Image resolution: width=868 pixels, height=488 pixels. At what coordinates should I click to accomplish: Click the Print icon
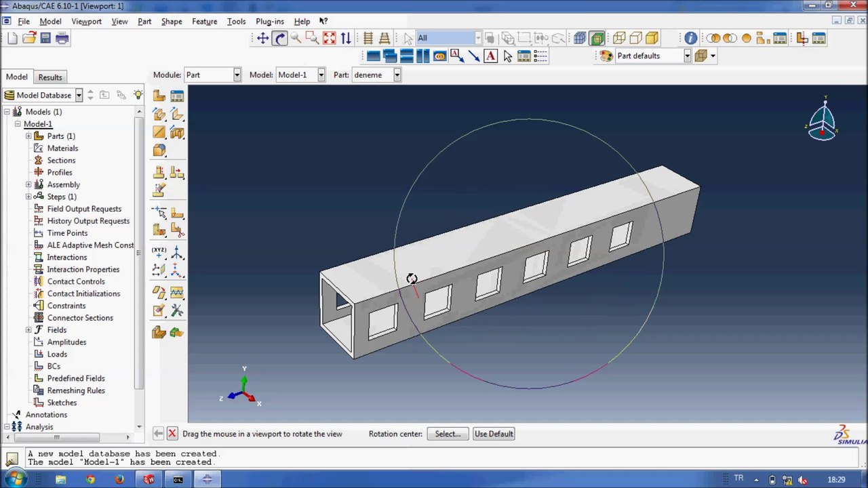[x=62, y=38]
